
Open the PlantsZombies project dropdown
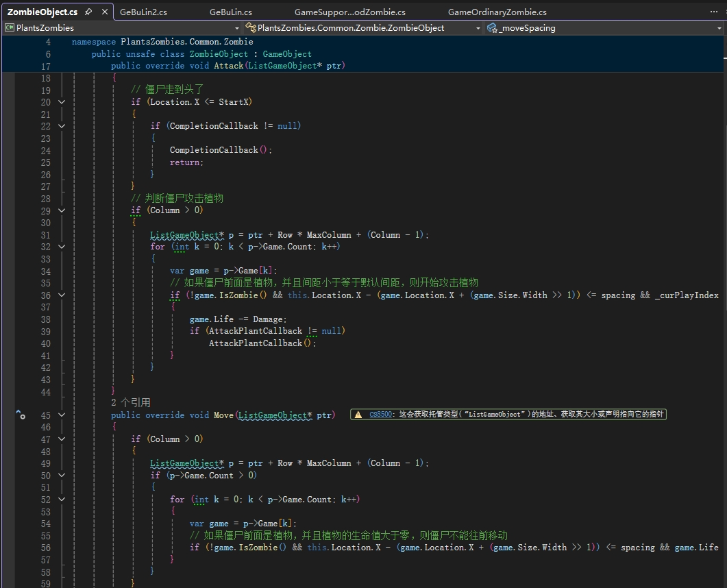(237, 28)
